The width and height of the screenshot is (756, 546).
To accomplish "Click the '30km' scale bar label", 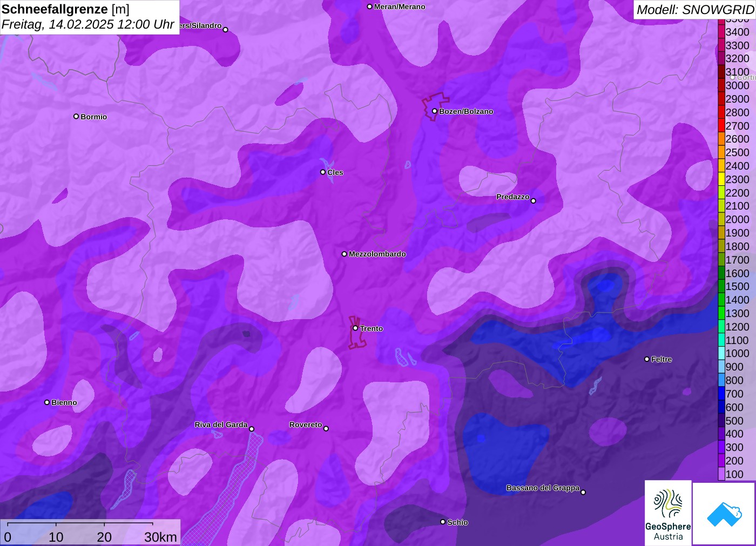I will 160,537.
